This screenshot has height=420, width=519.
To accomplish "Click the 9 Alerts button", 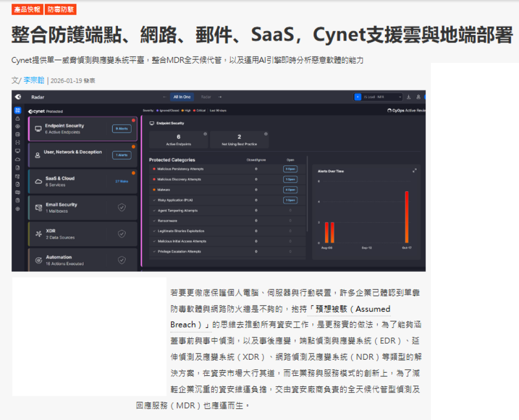I will [122, 128].
